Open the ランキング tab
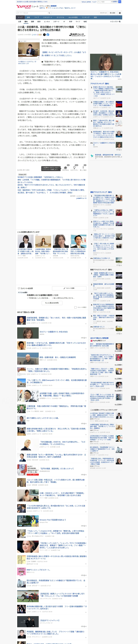Screen dimensions: 138x644 (x=86, y=17)
